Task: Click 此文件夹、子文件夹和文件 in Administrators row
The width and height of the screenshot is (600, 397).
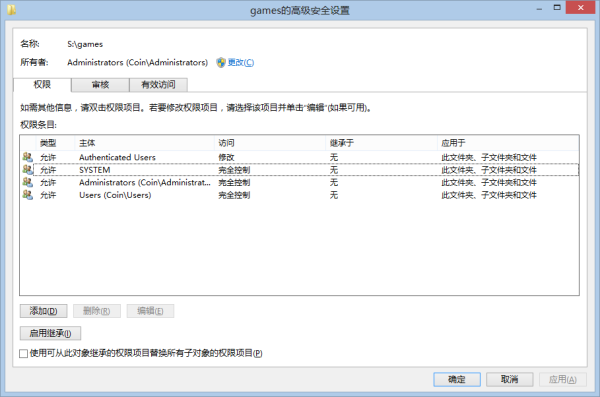Action: [x=489, y=183]
